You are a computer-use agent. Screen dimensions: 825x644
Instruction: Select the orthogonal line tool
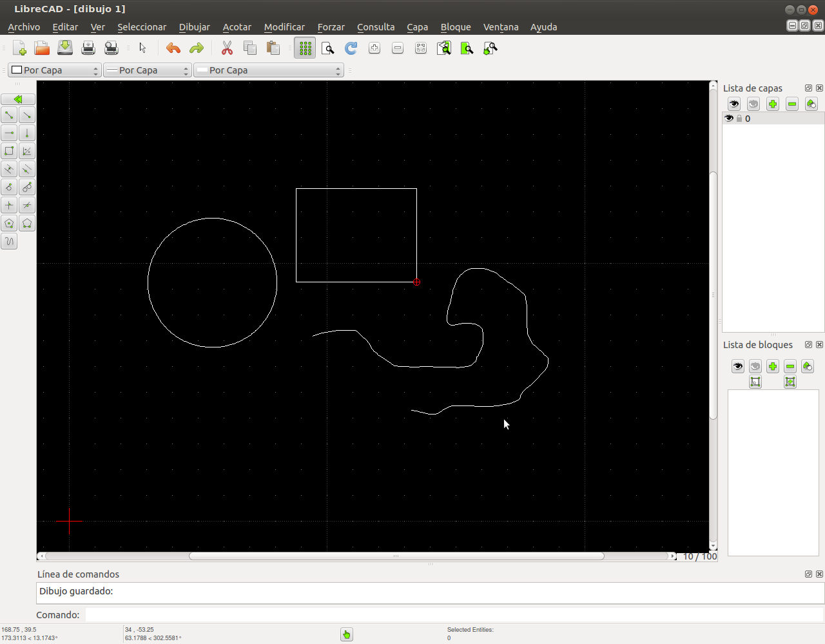click(x=9, y=205)
